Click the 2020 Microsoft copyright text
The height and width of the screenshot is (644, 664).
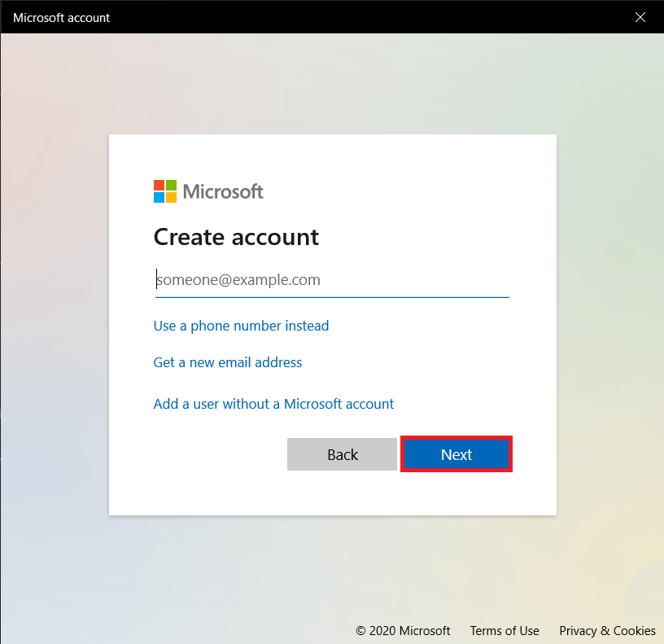coord(403,631)
